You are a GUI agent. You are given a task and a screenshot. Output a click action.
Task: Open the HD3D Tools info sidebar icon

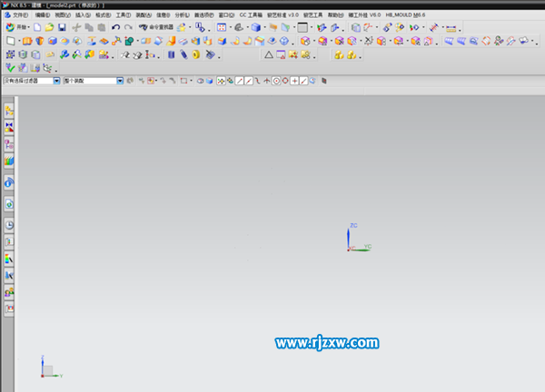coord(9,182)
